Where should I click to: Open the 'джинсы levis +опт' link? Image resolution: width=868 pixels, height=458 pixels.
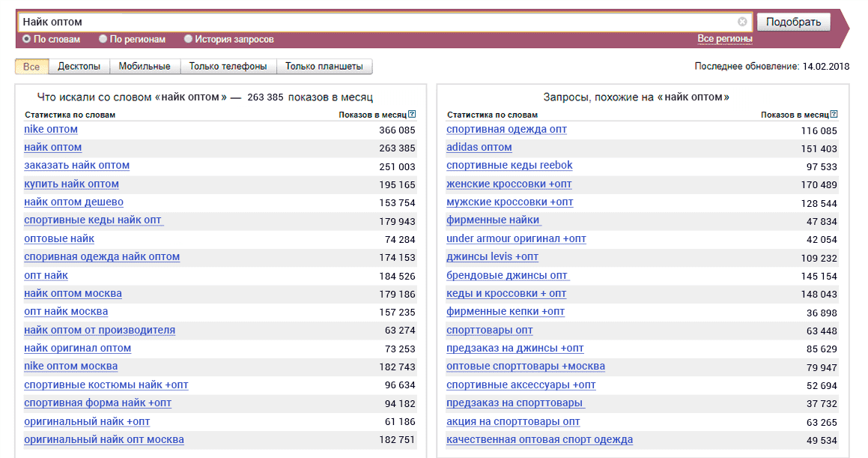click(x=492, y=256)
